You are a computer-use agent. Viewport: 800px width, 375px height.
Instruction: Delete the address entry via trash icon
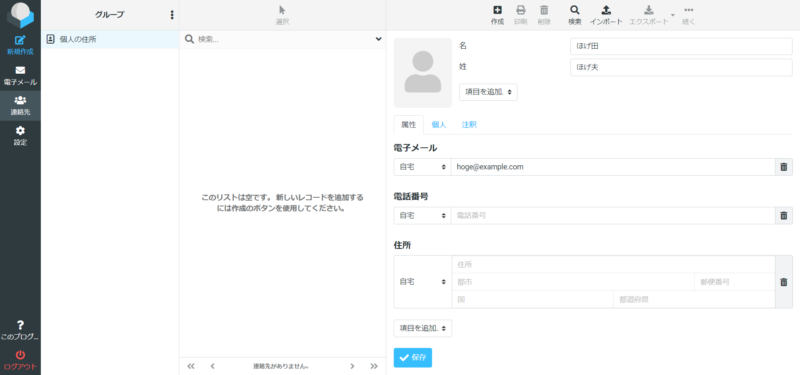click(x=784, y=282)
